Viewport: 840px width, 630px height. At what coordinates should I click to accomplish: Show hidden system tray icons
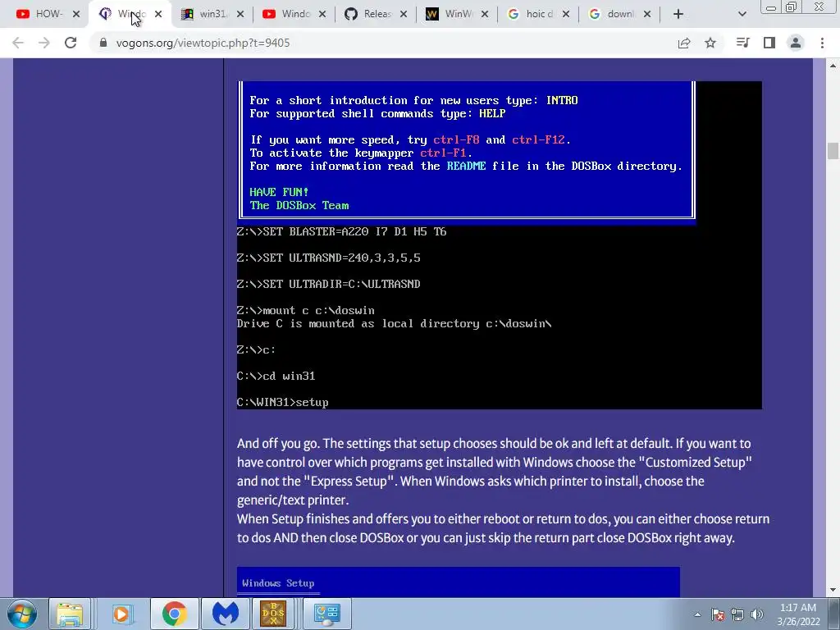697,614
